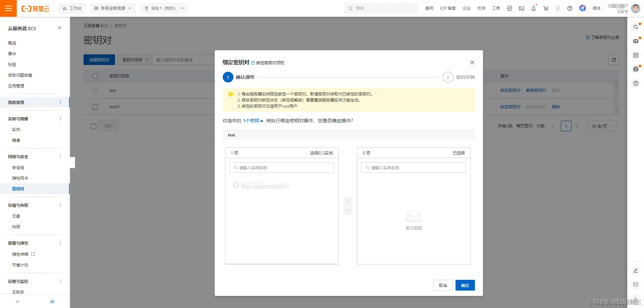This screenshot has width=644, height=308.
Task: Click 解绑密钥对 in the test row
Action: [x=536, y=90]
